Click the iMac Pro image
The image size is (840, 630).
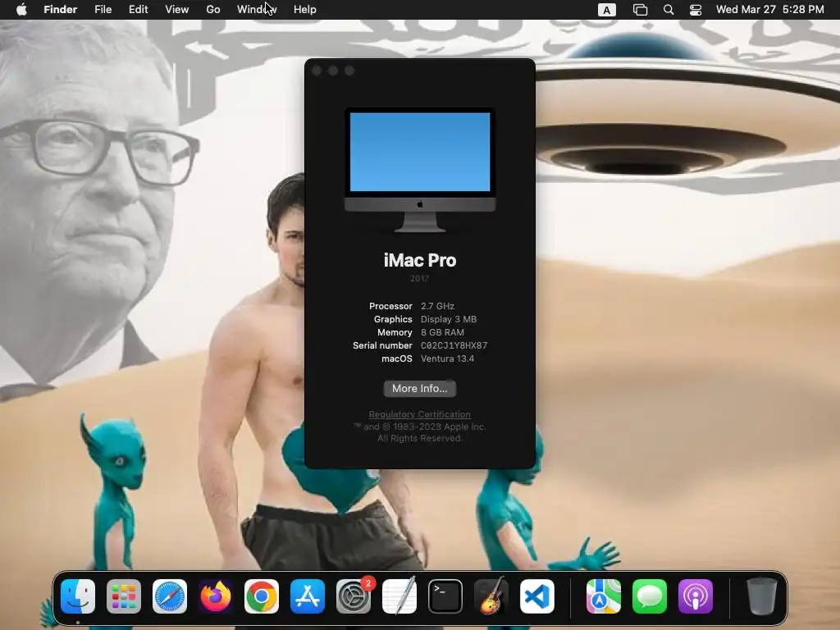point(420,170)
